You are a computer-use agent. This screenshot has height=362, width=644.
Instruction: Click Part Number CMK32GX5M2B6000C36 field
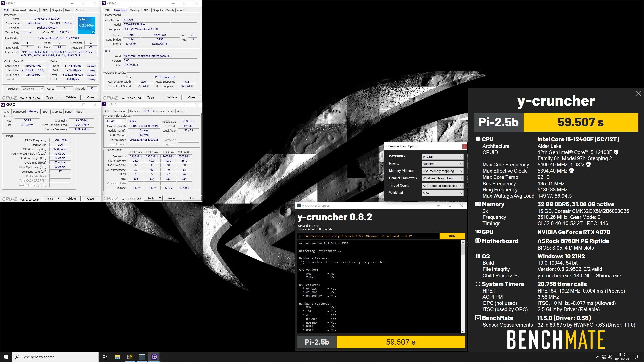(144, 140)
